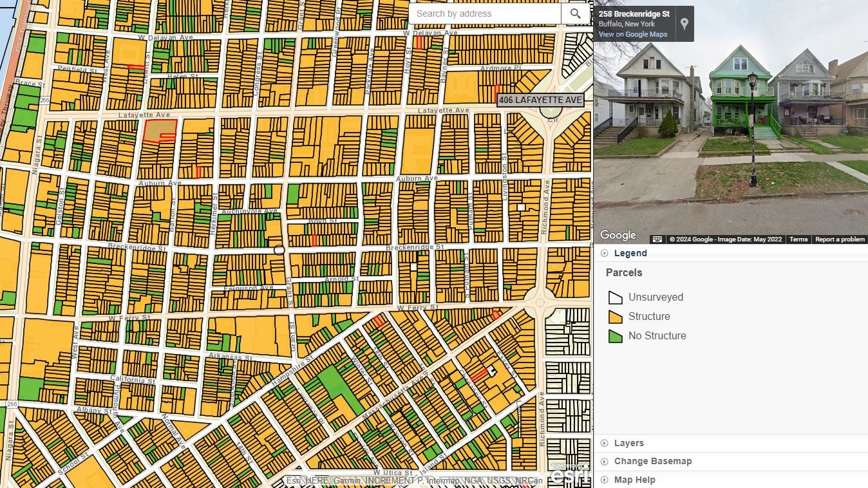Click the map pin icon beside the address

(x=684, y=23)
